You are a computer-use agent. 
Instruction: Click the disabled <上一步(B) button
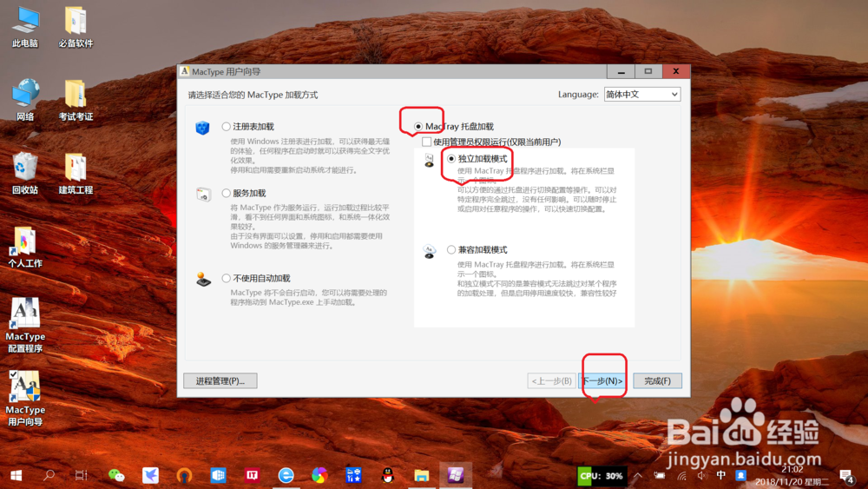tap(551, 380)
